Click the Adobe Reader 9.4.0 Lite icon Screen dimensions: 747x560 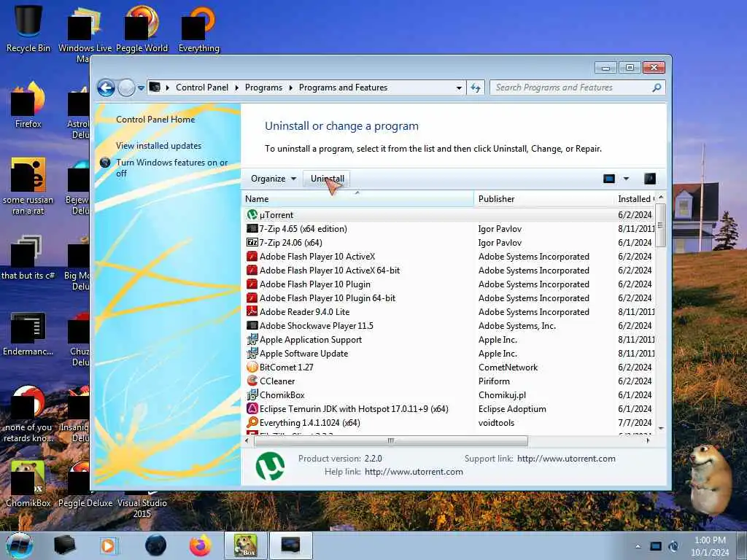pyautogui.click(x=252, y=311)
